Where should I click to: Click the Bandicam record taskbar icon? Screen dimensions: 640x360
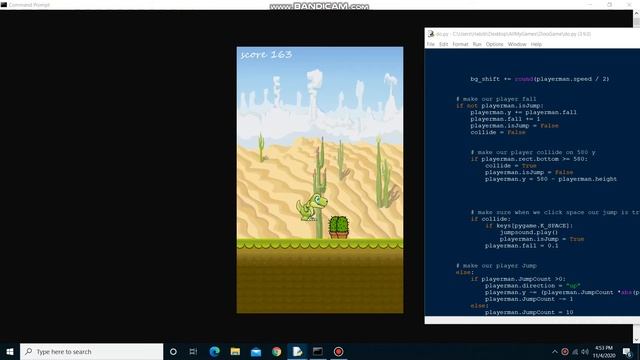(338, 351)
